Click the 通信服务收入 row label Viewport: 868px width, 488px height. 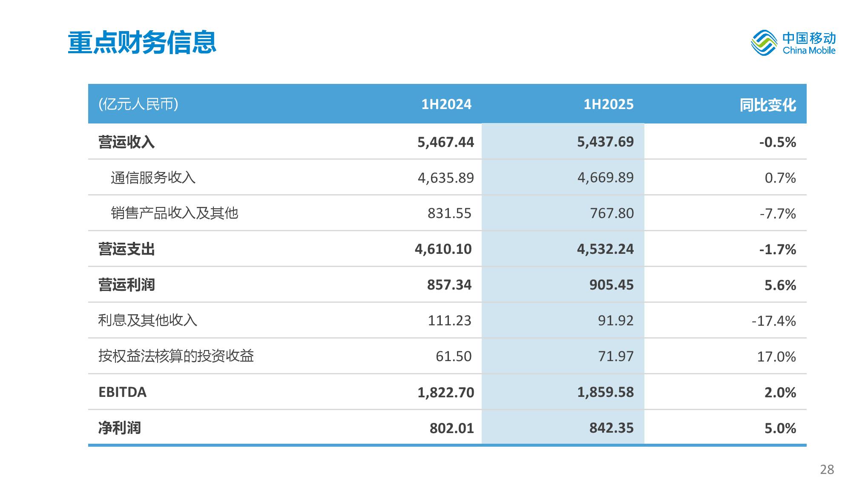coord(153,178)
